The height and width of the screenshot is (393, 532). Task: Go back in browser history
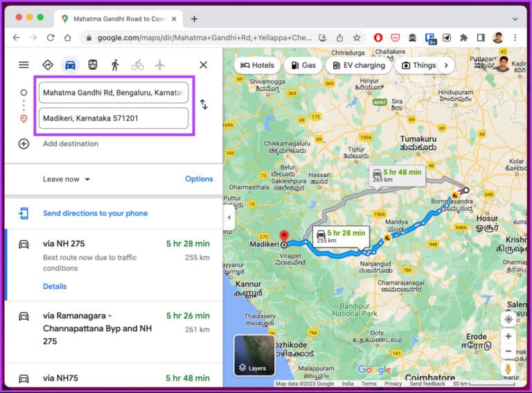[17, 37]
